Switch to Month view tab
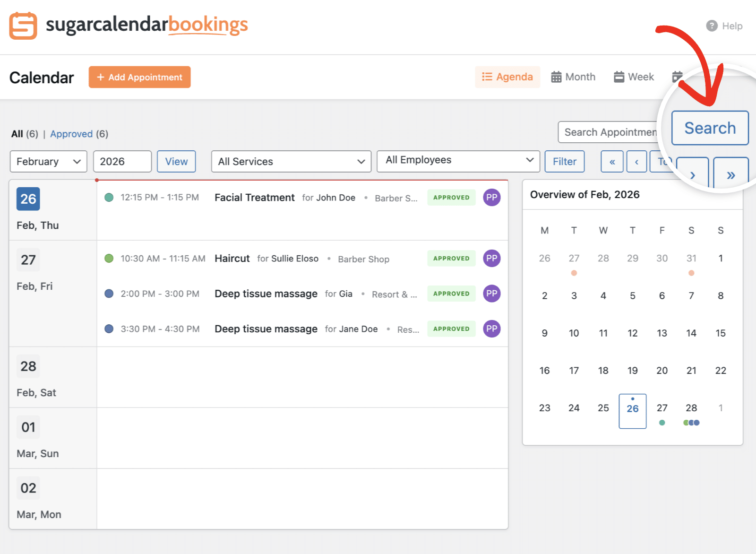 (x=573, y=77)
